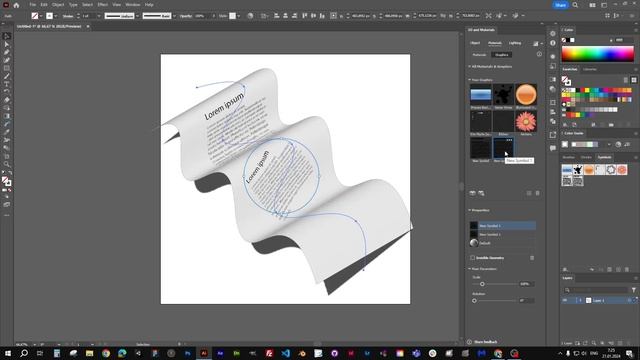This screenshot has height=360, width=640.
Task: Click the info icon in 3D Materials panel
Action: tap(539, 54)
